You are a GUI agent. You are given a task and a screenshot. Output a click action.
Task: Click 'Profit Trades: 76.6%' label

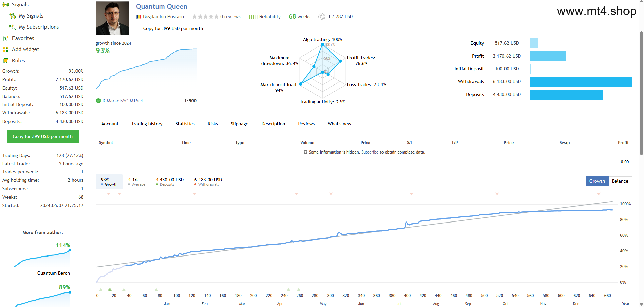pyautogui.click(x=361, y=61)
